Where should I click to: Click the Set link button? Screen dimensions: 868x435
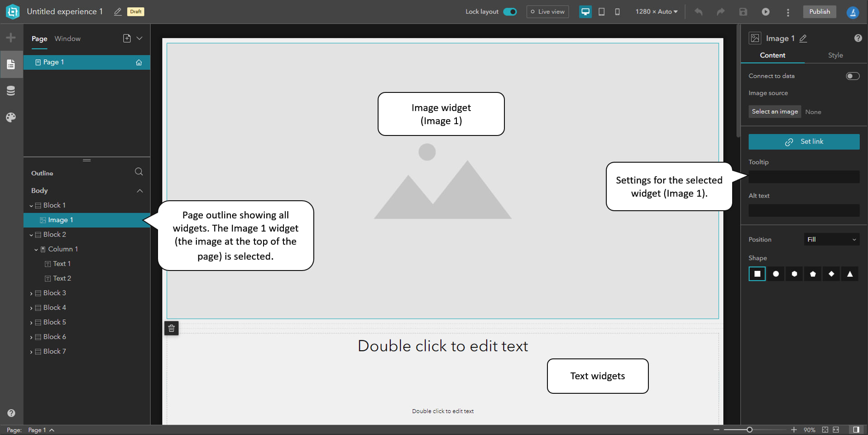[804, 142]
